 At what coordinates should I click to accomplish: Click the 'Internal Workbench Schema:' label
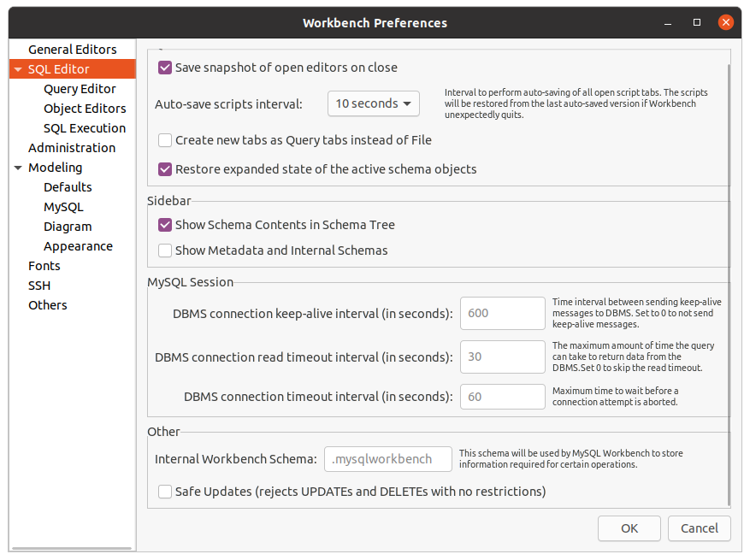236,459
